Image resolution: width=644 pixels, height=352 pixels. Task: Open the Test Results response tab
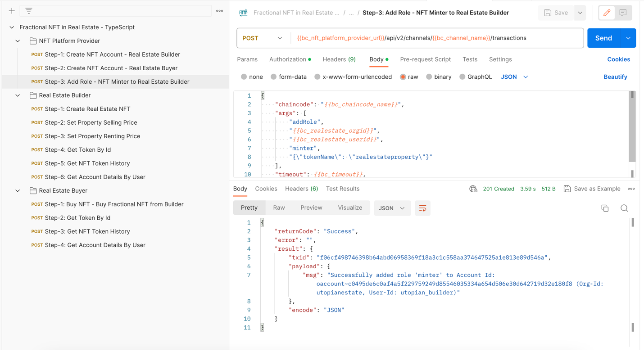(x=342, y=189)
